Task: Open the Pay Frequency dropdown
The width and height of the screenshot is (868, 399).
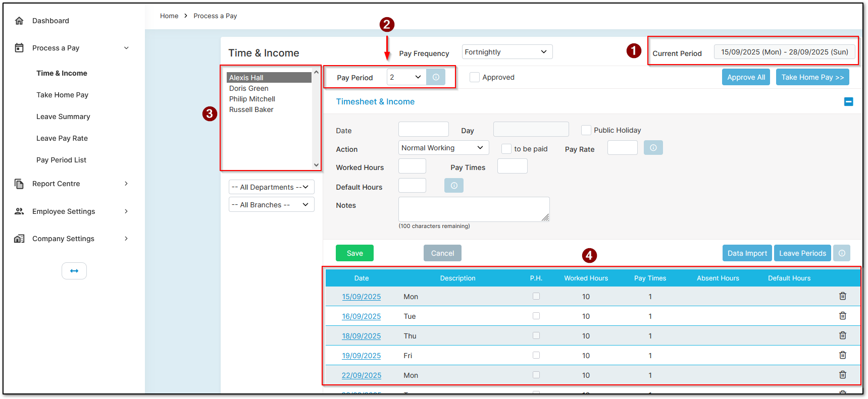Action: tap(507, 52)
